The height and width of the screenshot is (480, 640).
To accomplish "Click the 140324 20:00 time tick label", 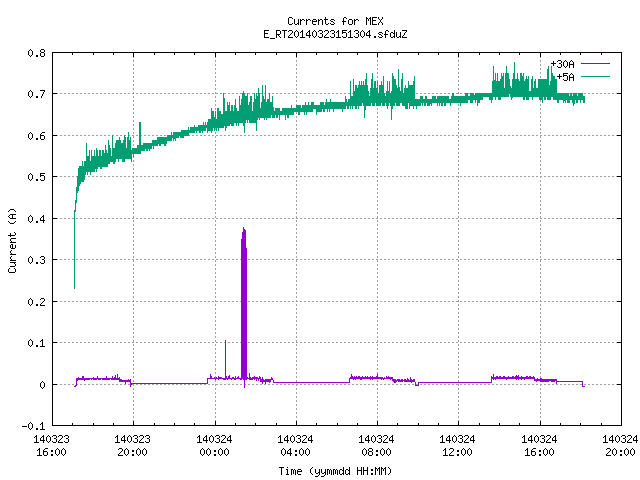I will point(620,446).
